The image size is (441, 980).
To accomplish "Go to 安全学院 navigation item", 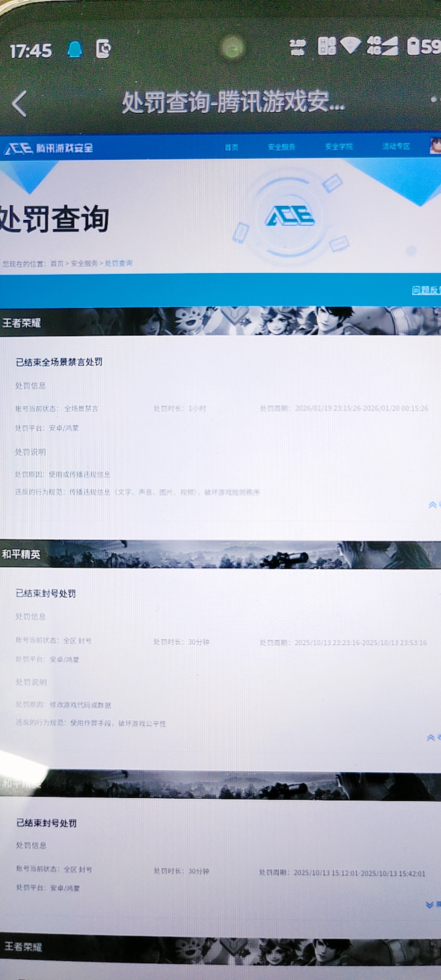I will [x=339, y=147].
